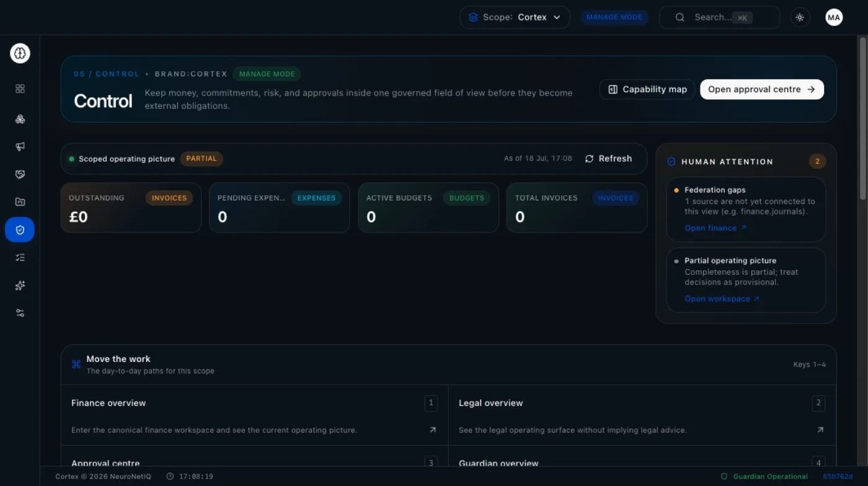The image size is (868, 486).
Task: Click the BUDGETS tag
Action: click(x=466, y=198)
